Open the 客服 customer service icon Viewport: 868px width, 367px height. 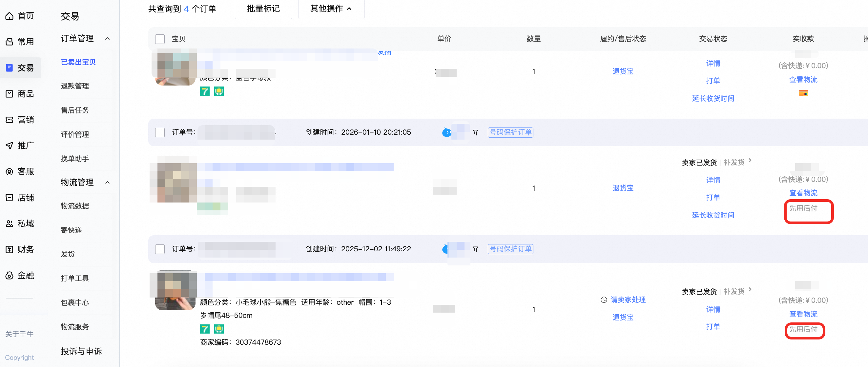pyautogui.click(x=10, y=171)
